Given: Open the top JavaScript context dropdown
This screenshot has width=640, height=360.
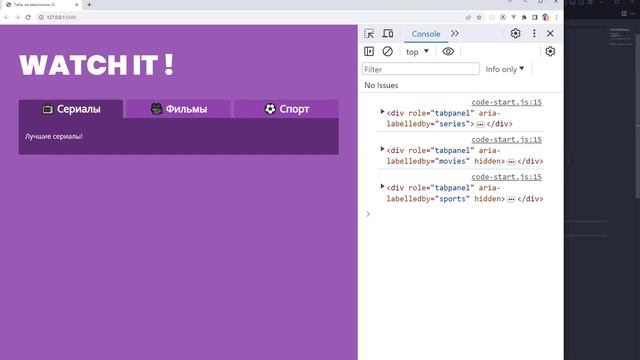Looking at the screenshot, I should click(417, 52).
